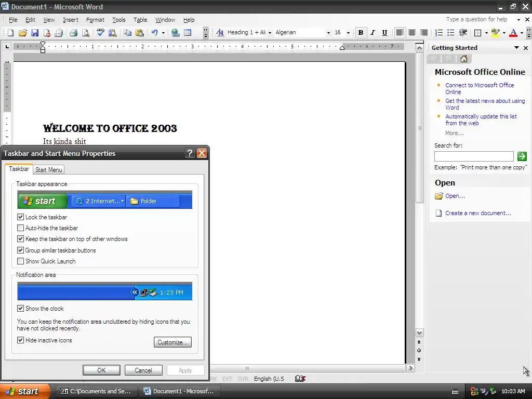Save the document with the floppy icon
The height and width of the screenshot is (399, 532).
coord(35,33)
